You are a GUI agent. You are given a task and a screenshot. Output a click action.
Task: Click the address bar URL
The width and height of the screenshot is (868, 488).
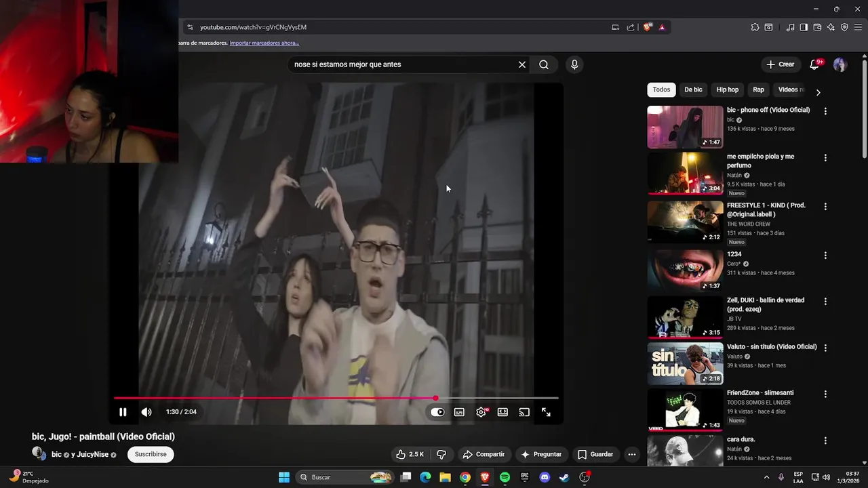253,27
